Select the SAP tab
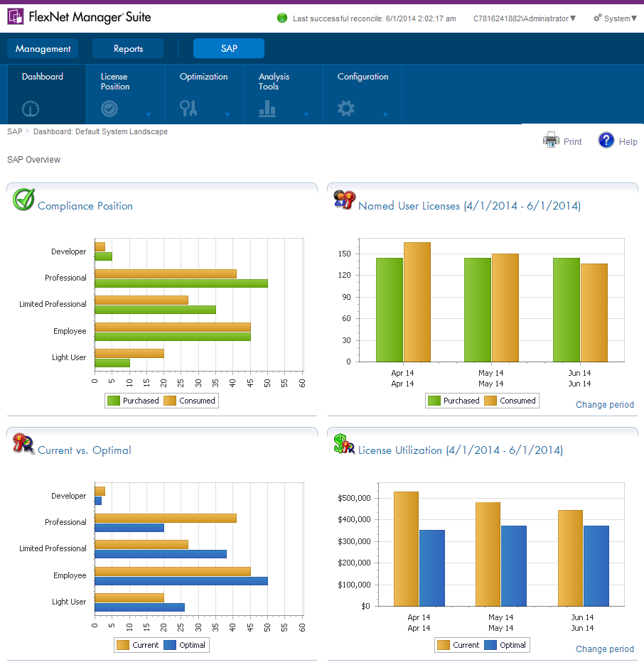 tap(229, 49)
